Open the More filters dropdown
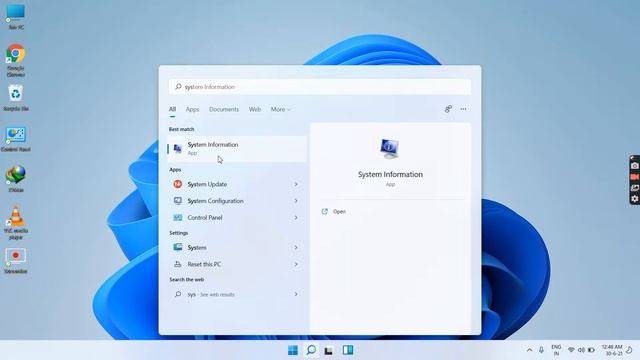640x360 pixels. [281, 109]
